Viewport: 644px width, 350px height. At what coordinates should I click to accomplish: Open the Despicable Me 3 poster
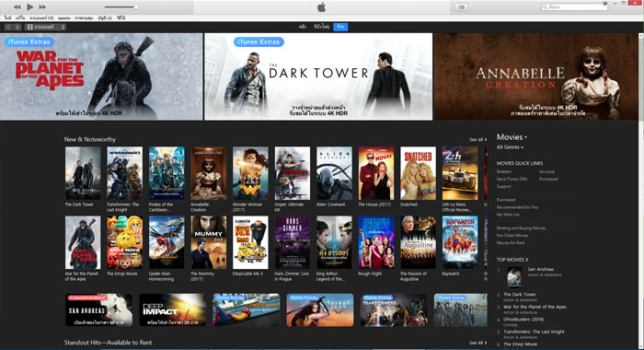(x=250, y=242)
